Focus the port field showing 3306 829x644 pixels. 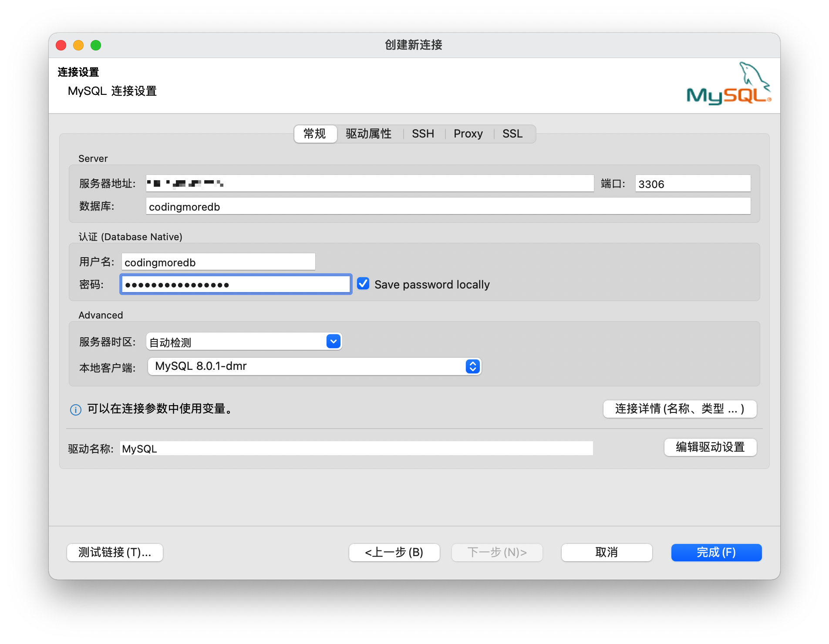pos(692,184)
